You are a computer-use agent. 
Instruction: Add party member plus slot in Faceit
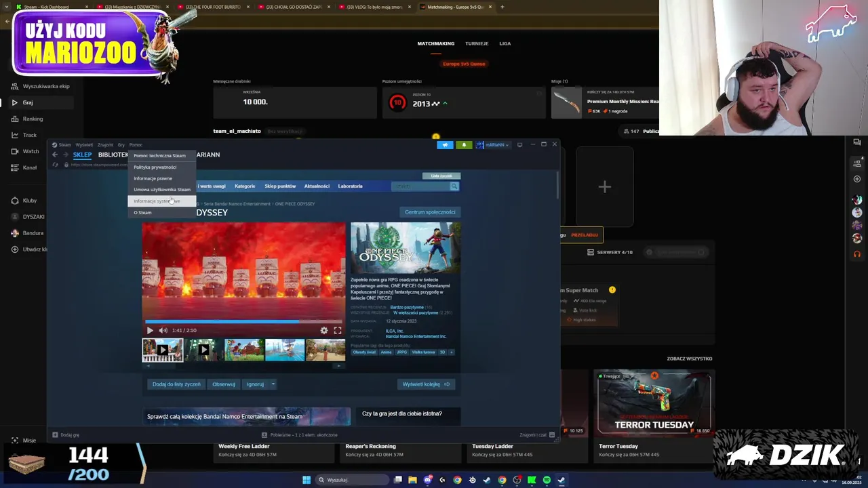(605, 187)
